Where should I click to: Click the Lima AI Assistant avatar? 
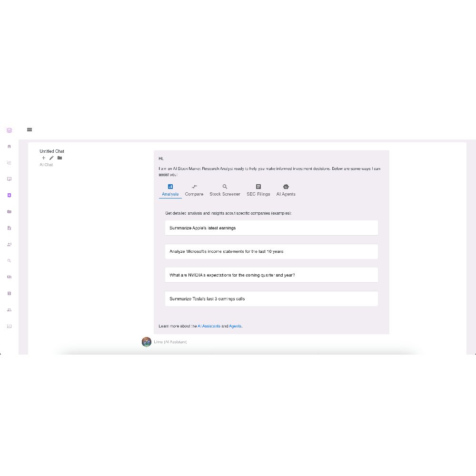(147, 342)
